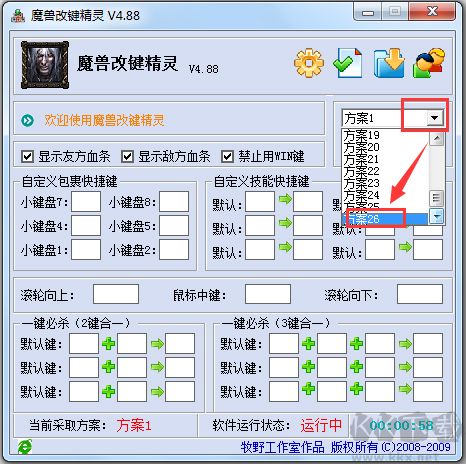Viewport: 466px width, 464px height.
Task: Click the green IE browser icon at bottom
Action: [x=25, y=447]
